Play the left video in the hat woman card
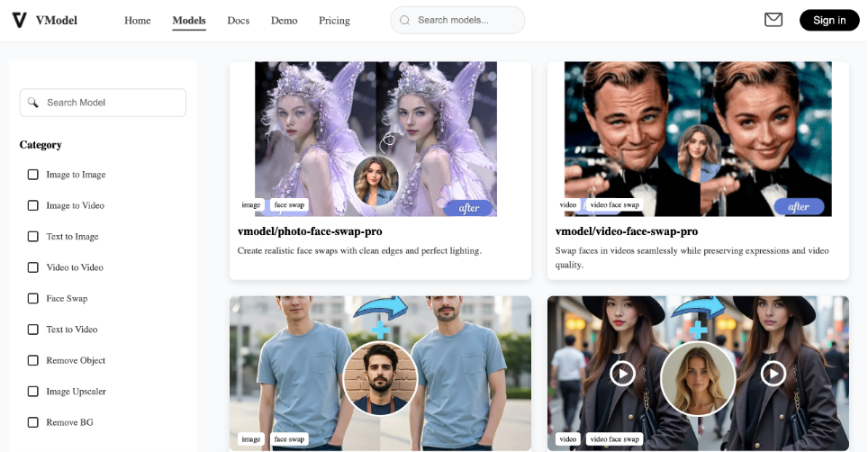 tap(623, 374)
